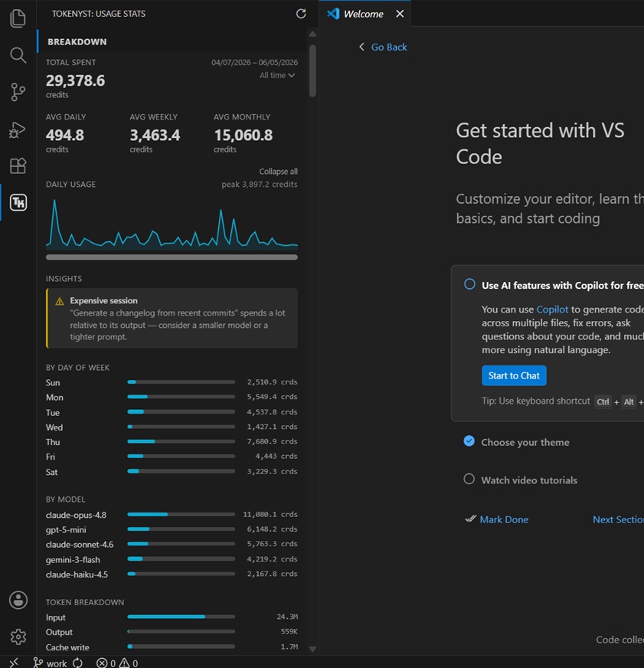Click the work branch status item
The image size is (644, 668).
[x=51, y=663]
